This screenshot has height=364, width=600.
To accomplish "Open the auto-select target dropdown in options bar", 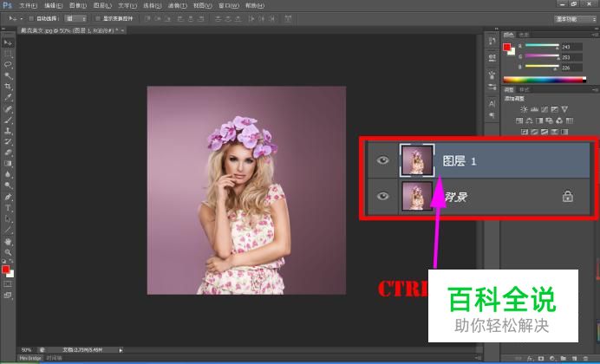I will (76, 17).
